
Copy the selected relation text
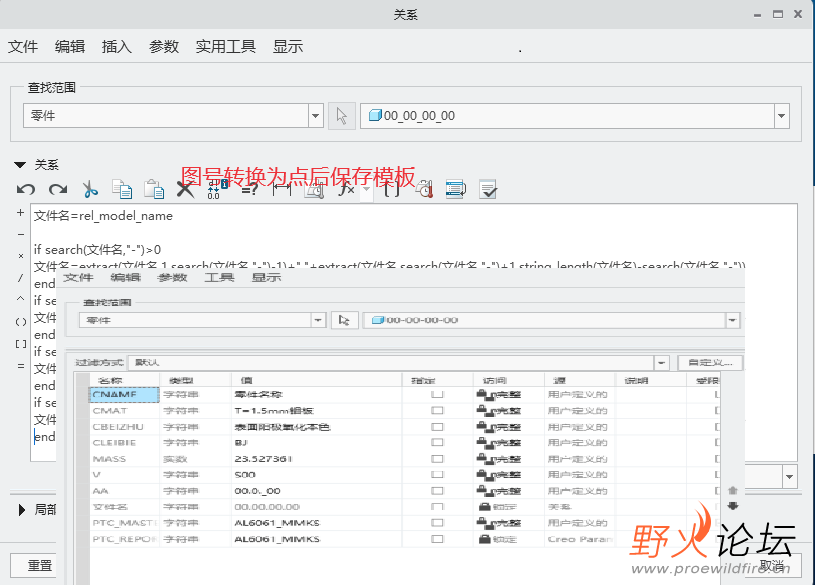(122, 189)
